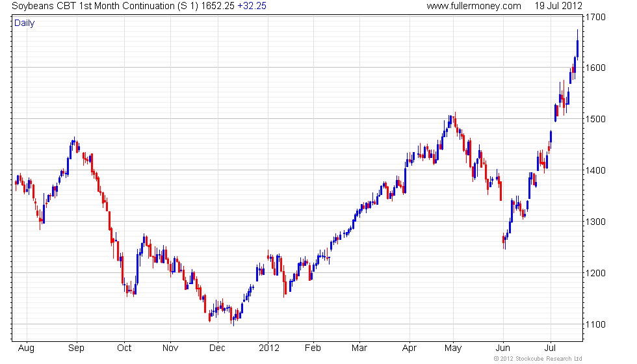Click the price change value +32.25
The image size is (637, 364).
pyautogui.click(x=252, y=6)
